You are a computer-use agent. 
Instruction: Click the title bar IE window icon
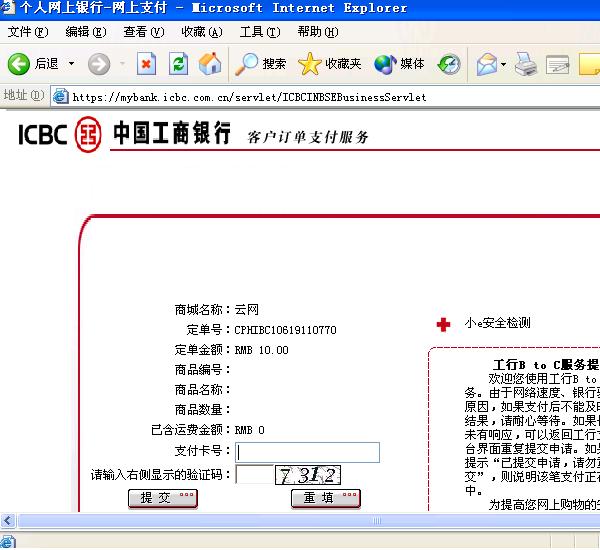pos(8,7)
